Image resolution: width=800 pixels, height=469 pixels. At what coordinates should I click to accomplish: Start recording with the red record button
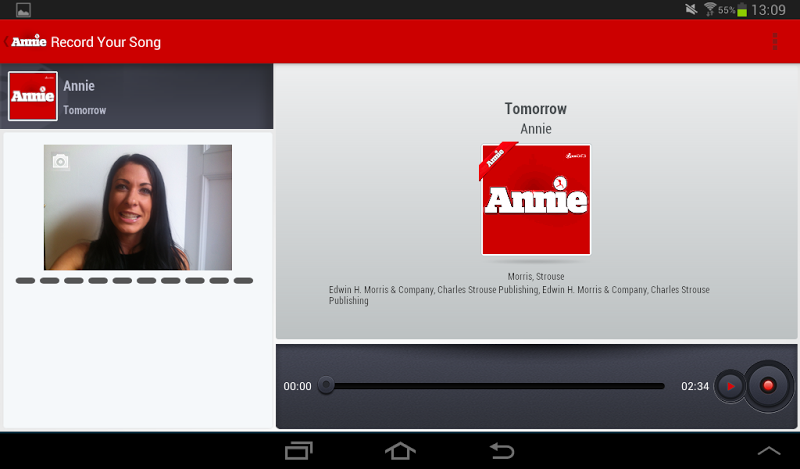768,386
